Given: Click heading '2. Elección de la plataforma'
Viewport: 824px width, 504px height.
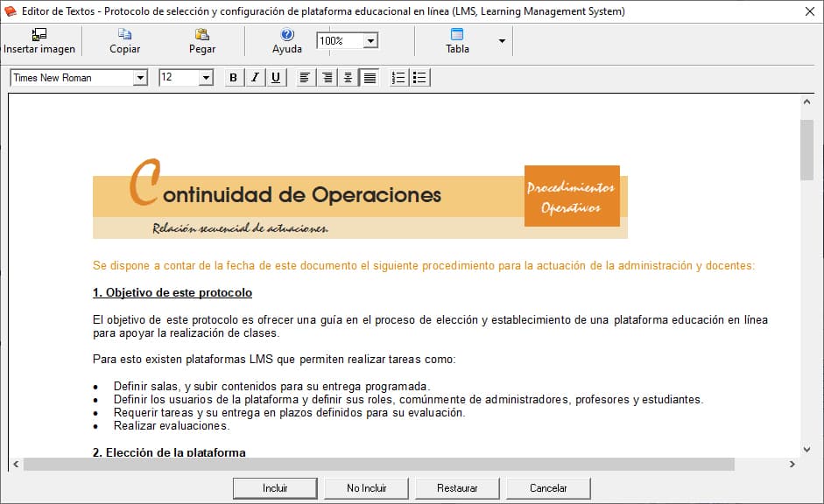Looking at the screenshot, I should click(x=169, y=452).
